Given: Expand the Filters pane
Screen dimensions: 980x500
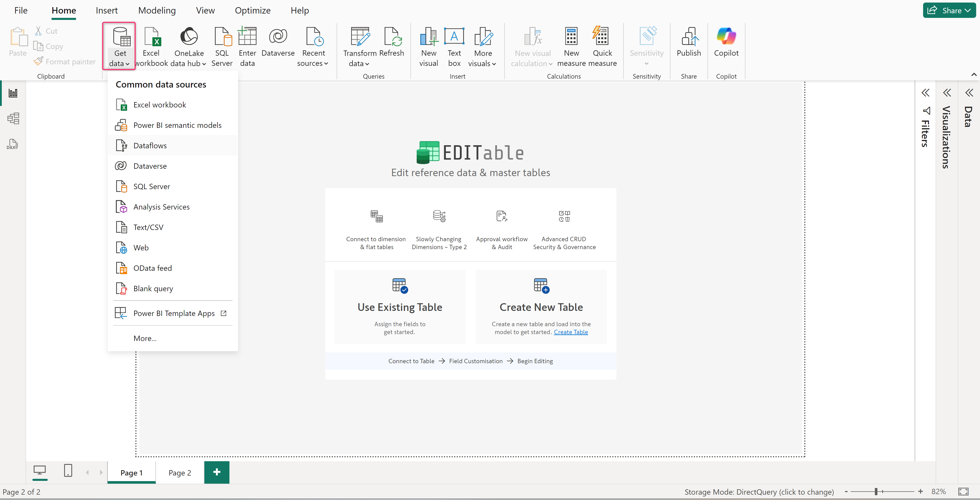Looking at the screenshot, I should pyautogui.click(x=925, y=93).
